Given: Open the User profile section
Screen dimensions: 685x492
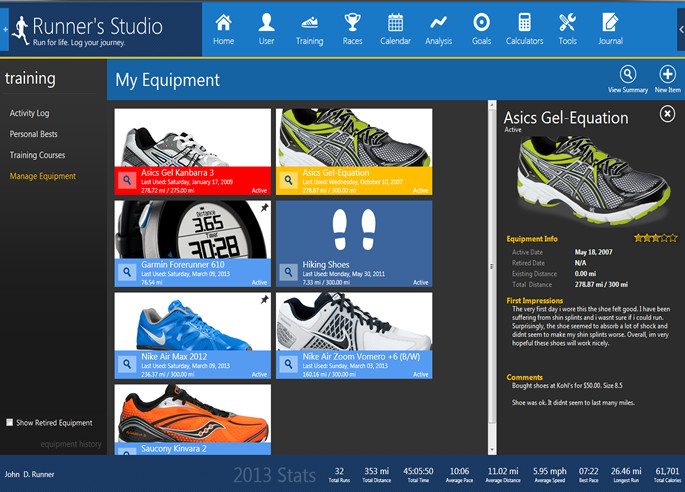Looking at the screenshot, I should [x=266, y=29].
